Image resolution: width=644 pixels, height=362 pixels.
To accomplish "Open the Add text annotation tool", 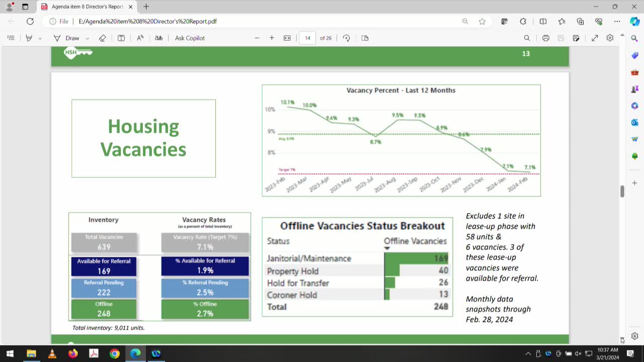I will point(121,38).
